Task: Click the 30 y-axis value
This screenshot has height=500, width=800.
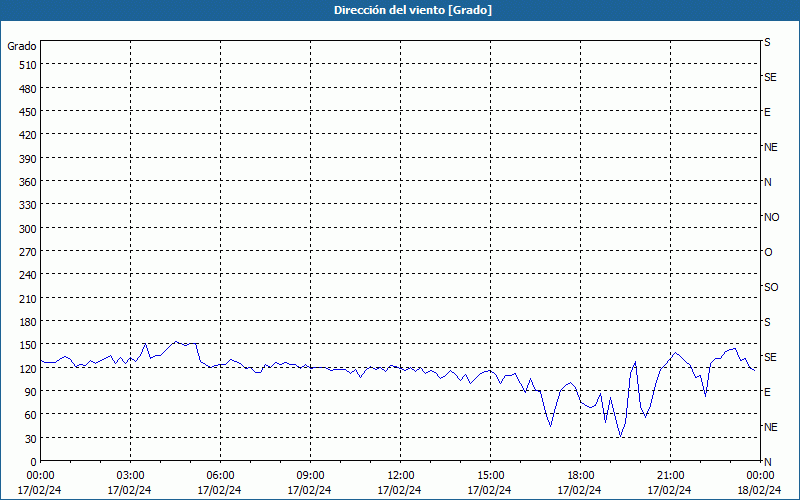Action: [x=31, y=439]
